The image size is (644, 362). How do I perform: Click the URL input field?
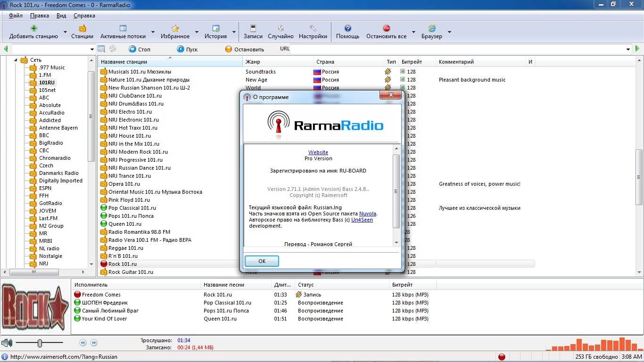[x=457, y=49]
